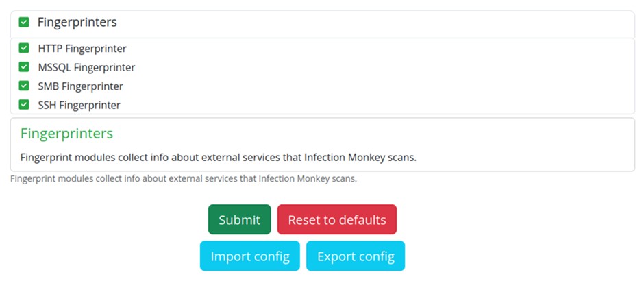Viewport: 644px width, 281px height.
Task: Select the SSH Fingerprinter label text
Action: [x=79, y=105]
